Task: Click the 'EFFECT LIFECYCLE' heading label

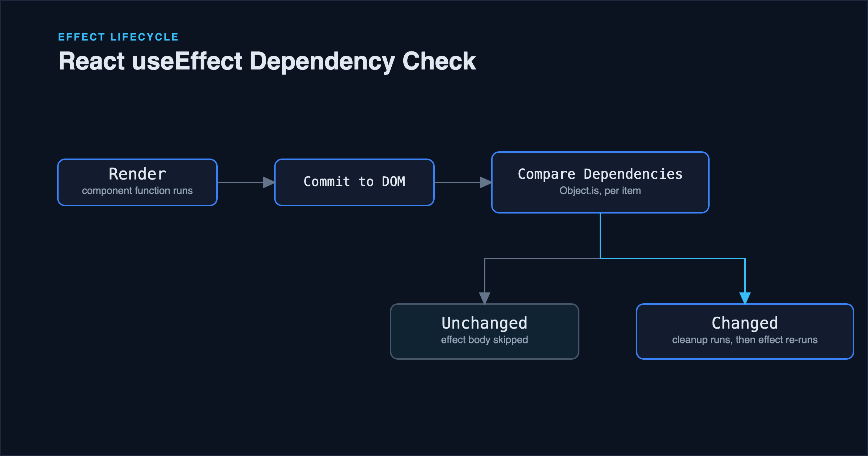Action: (118, 37)
